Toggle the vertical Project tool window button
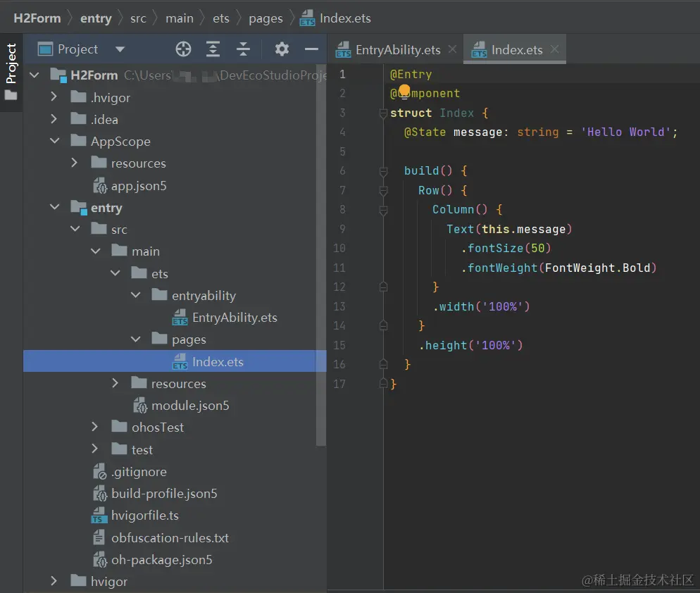700x593 pixels. (11, 71)
